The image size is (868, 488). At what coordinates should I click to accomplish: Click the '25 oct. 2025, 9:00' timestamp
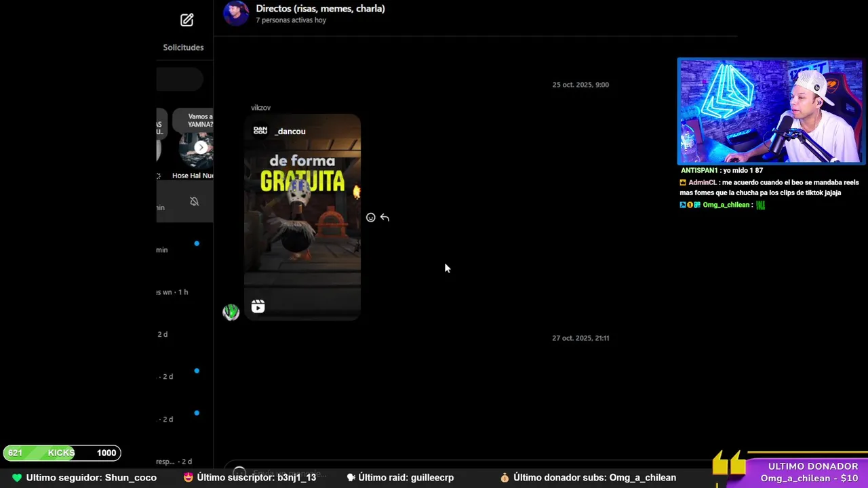coord(580,85)
